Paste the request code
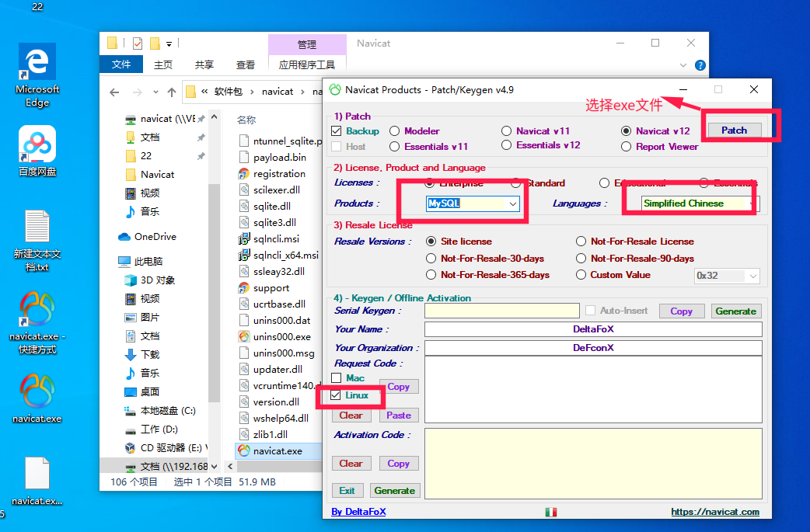The image size is (810, 532). [x=399, y=415]
